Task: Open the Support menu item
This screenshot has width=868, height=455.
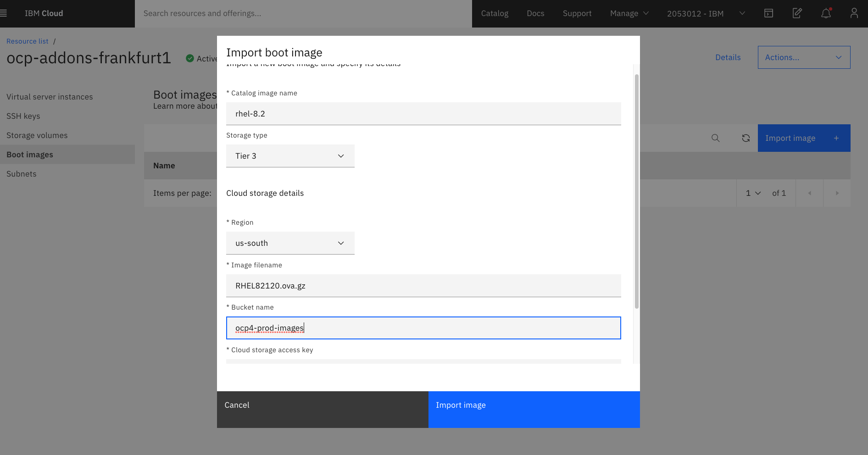Action: [577, 13]
